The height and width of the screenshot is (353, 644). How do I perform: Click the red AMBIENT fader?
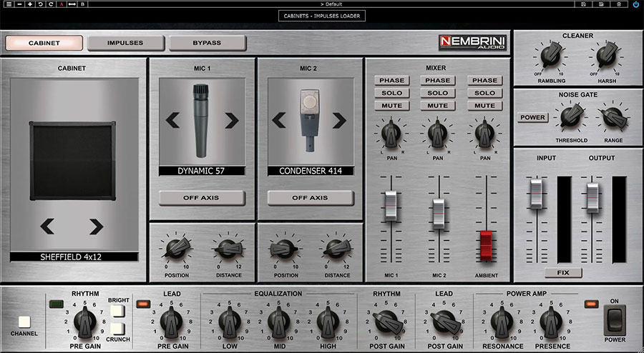(486, 246)
